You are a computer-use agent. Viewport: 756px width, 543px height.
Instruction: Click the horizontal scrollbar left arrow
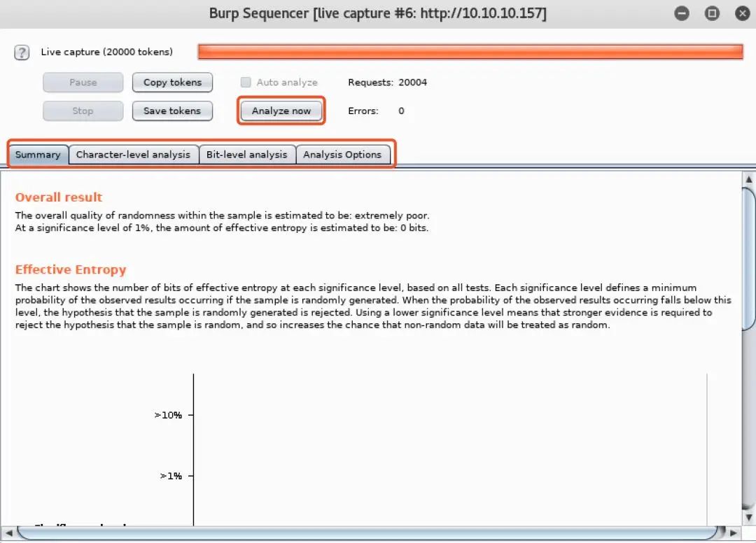[x=8, y=533]
